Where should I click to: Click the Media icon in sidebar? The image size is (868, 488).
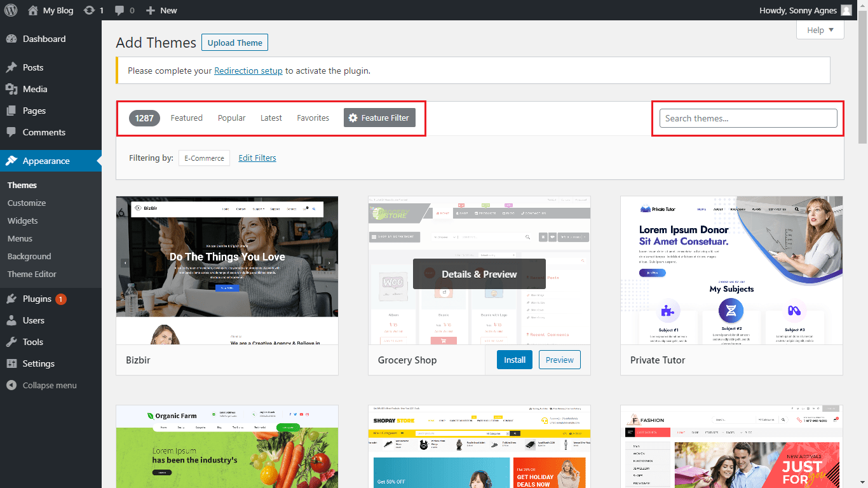[x=11, y=89]
